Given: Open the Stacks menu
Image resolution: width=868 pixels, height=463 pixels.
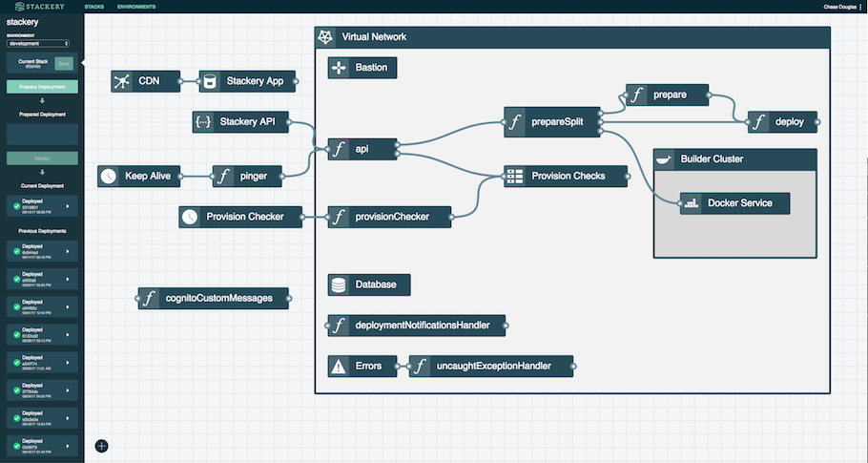Looking at the screenshot, I should point(94,7).
